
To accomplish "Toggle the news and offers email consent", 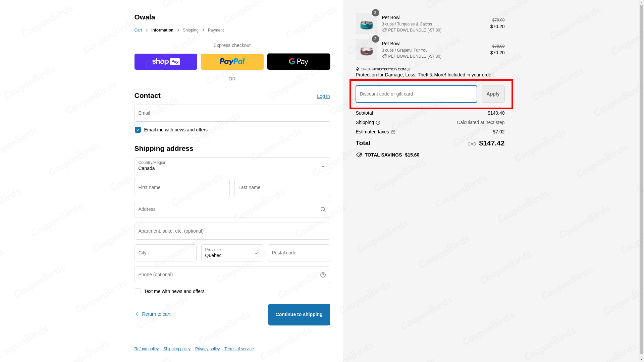I will click(x=138, y=130).
